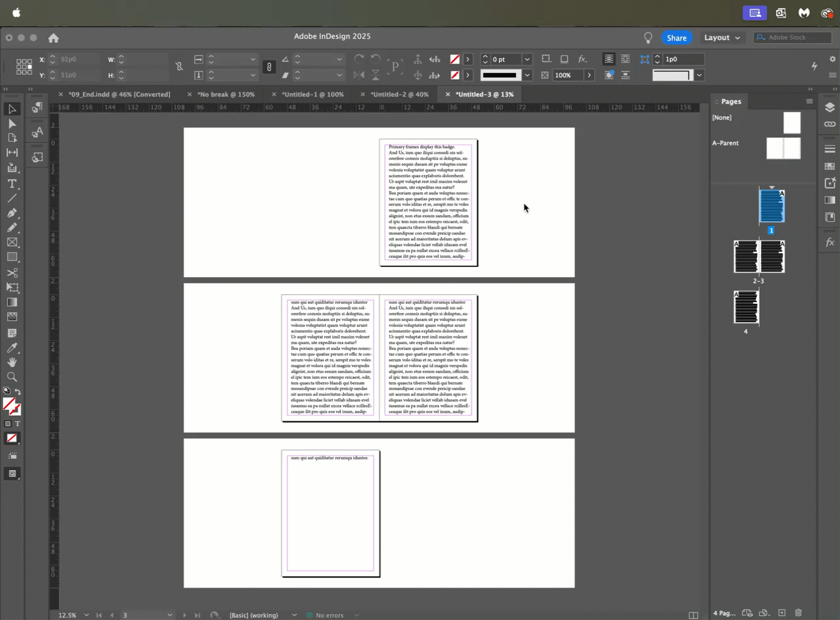This screenshot has height=620, width=840.
Task: Create a new page in Pages panel
Action: pyautogui.click(x=782, y=613)
